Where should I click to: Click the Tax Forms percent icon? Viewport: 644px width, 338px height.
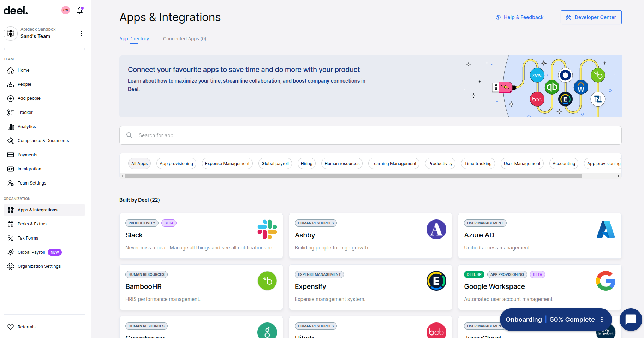tap(11, 238)
